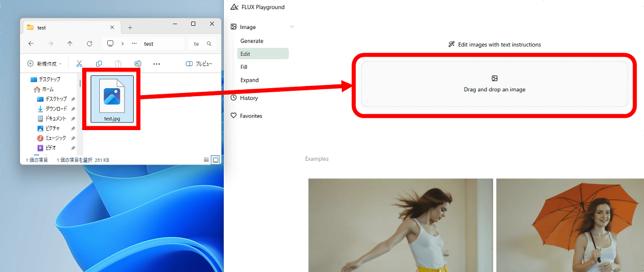Collapse the Image section chevron
The width and height of the screenshot is (644, 272).
click(x=292, y=27)
